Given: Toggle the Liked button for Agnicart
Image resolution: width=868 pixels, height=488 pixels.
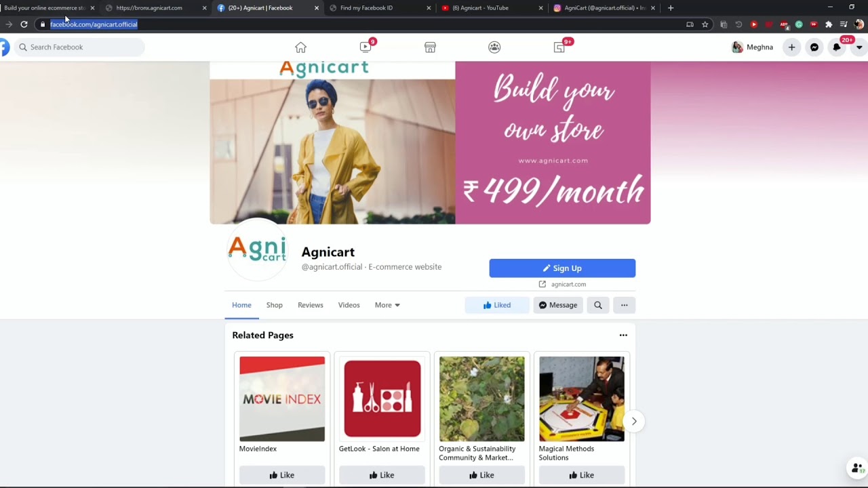Looking at the screenshot, I should coord(497,305).
